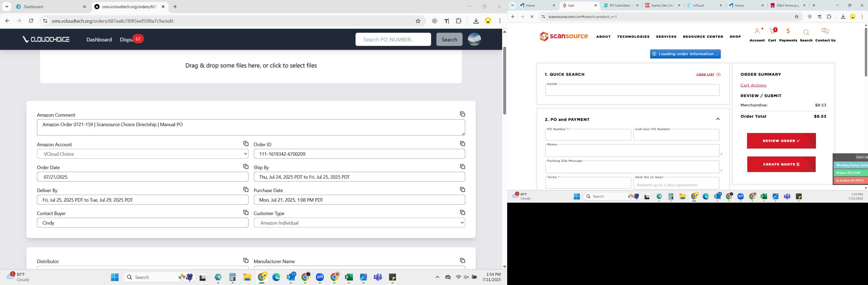
Task: Copy the Amazon Account value
Action: pyautogui.click(x=246, y=144)
